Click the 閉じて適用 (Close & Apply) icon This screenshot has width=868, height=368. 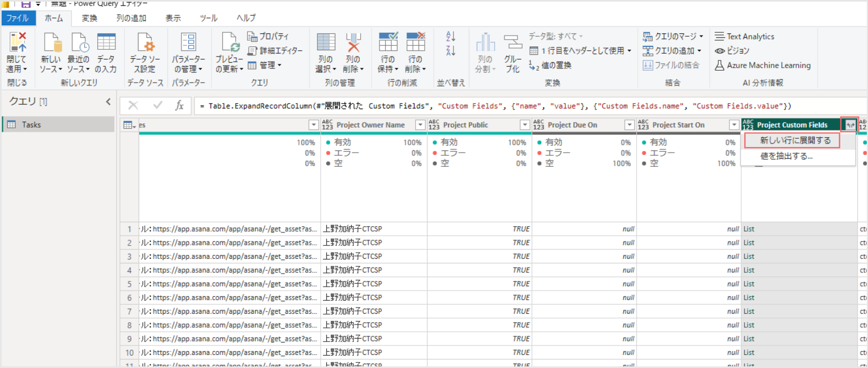click(x=17, y=42)
